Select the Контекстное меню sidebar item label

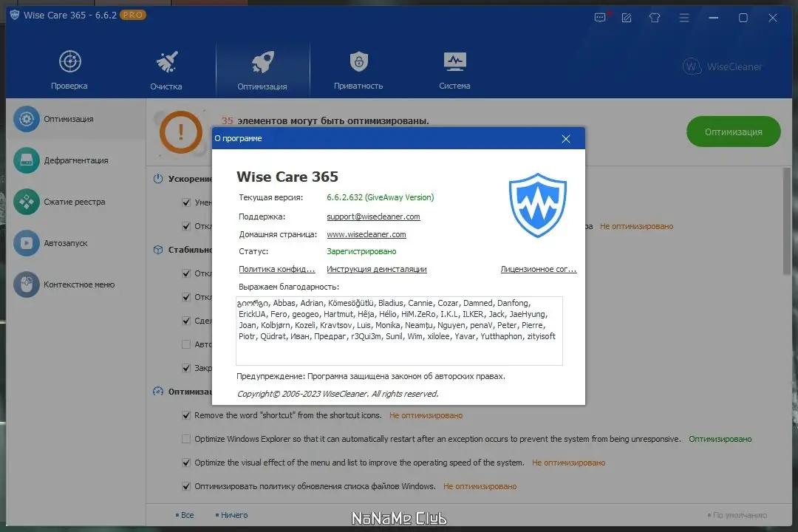[79, 284]
